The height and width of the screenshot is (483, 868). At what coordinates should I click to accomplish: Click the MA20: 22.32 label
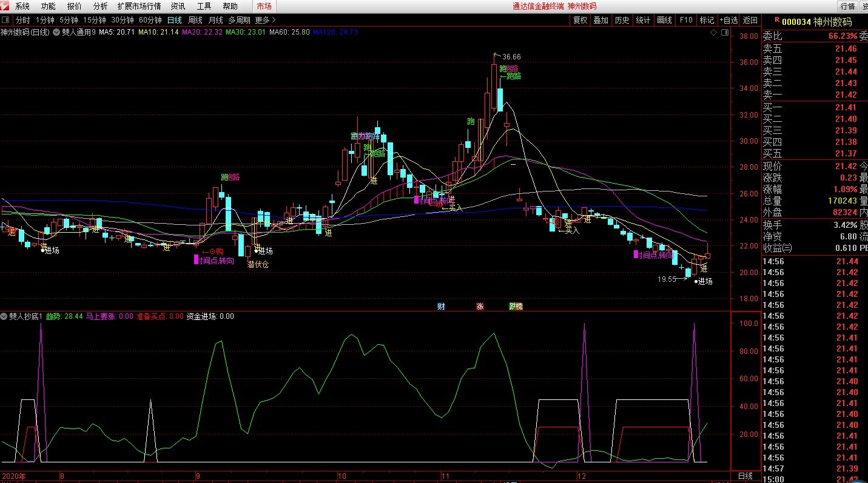pyautogui.click(x=202, y=32)
